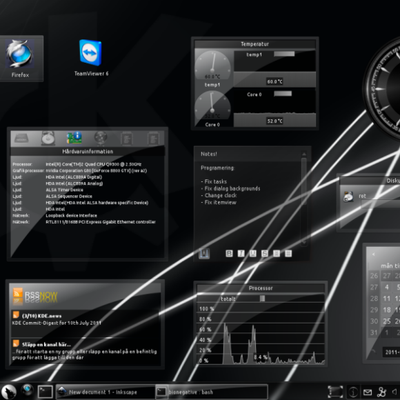Click the Hårdvaruinformation title bar
The height and width of the screenshot is (400, 400).
[88, 151]
